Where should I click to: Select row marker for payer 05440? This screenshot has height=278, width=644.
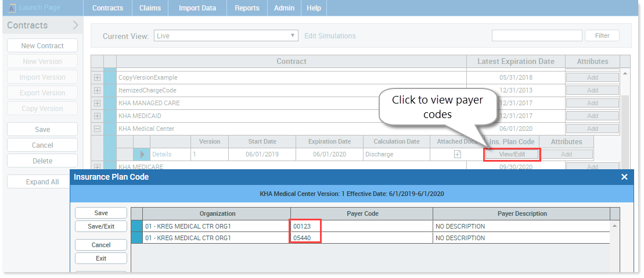[x=137, y=238]
